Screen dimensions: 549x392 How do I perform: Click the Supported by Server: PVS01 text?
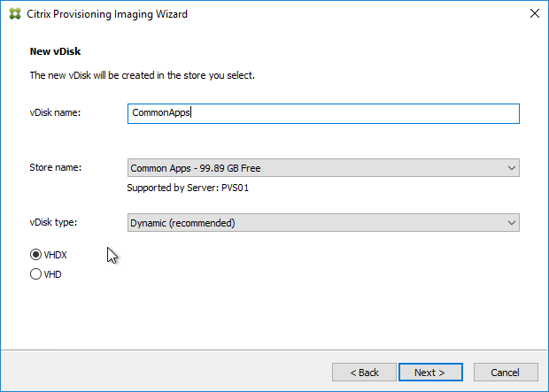pyautogui.click(x=188, y=188)
